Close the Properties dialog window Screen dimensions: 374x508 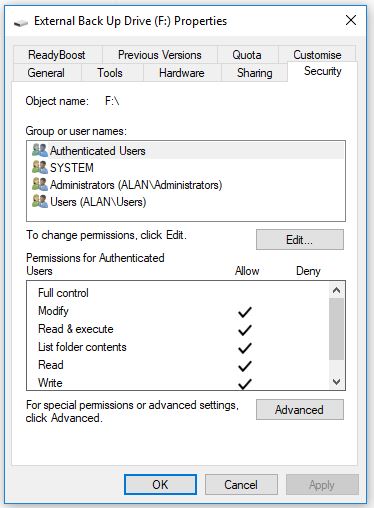[x=351, y=21]
